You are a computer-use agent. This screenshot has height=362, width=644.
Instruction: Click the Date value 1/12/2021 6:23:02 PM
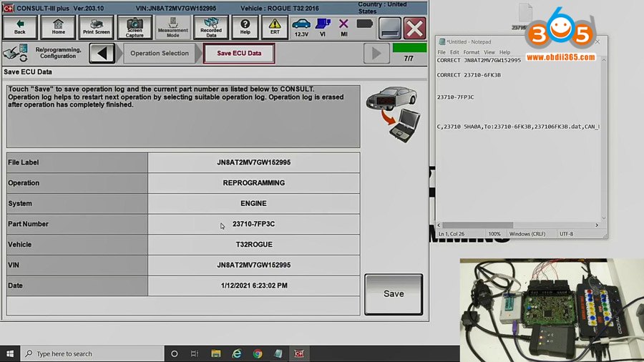click(x=254, y=285)
